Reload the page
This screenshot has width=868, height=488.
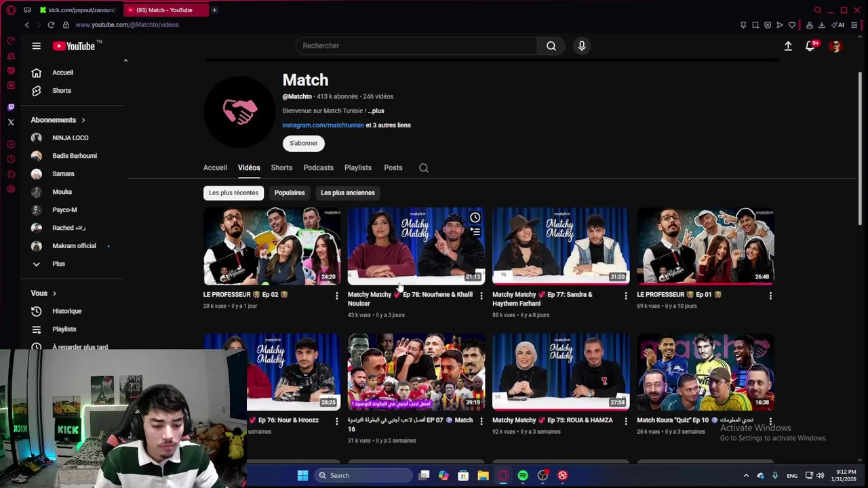coord(51,25)
